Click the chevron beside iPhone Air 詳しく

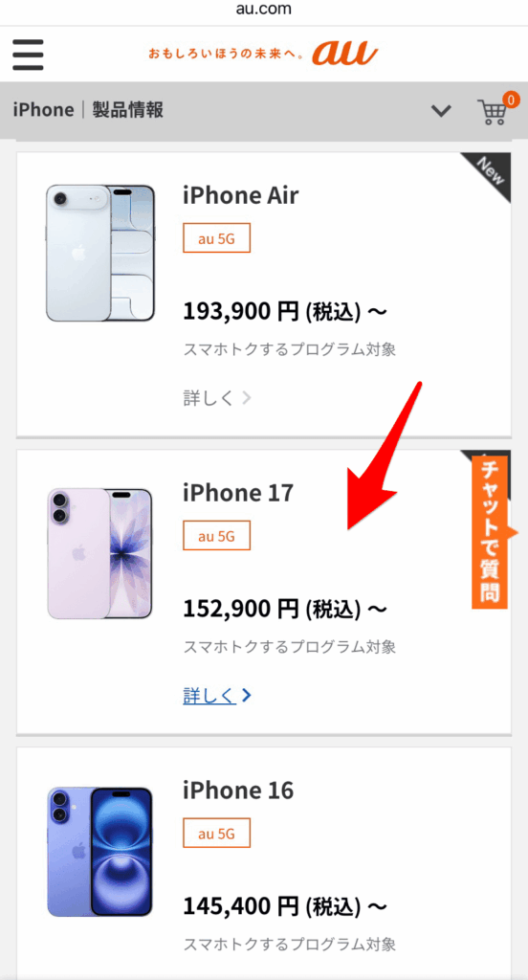(246, 397)
